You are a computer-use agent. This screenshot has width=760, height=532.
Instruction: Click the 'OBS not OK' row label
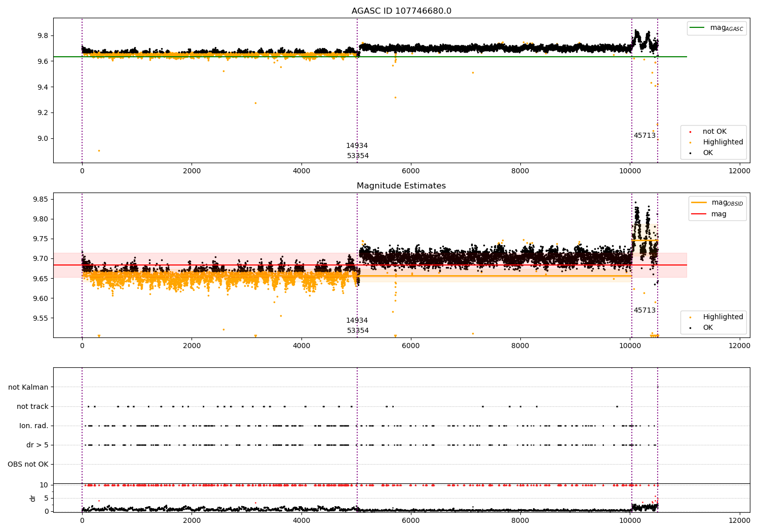click(28, 464)
